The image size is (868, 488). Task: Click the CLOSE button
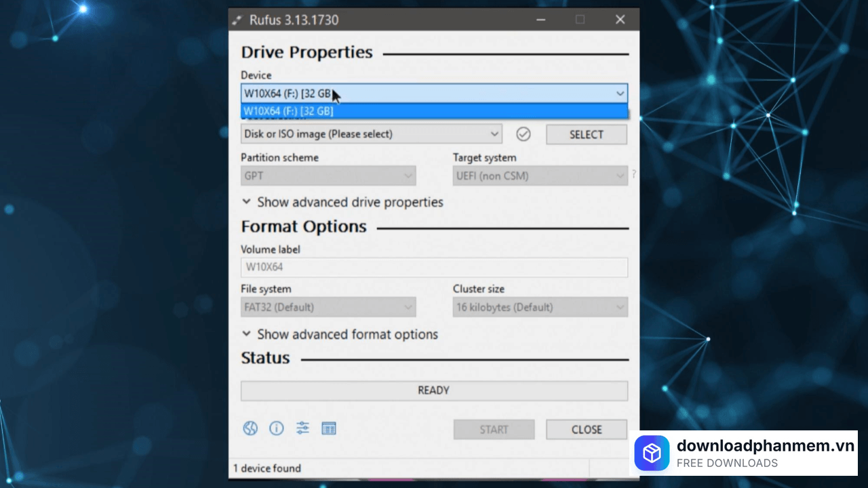click(x=587, y=429)
